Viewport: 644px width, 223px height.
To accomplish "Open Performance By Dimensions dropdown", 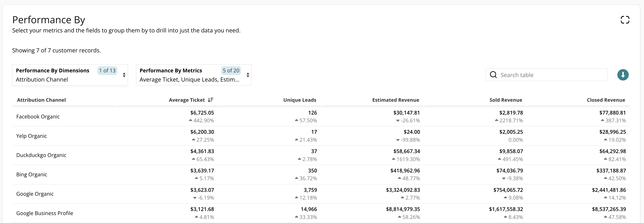I will click(x=70, y=75).
